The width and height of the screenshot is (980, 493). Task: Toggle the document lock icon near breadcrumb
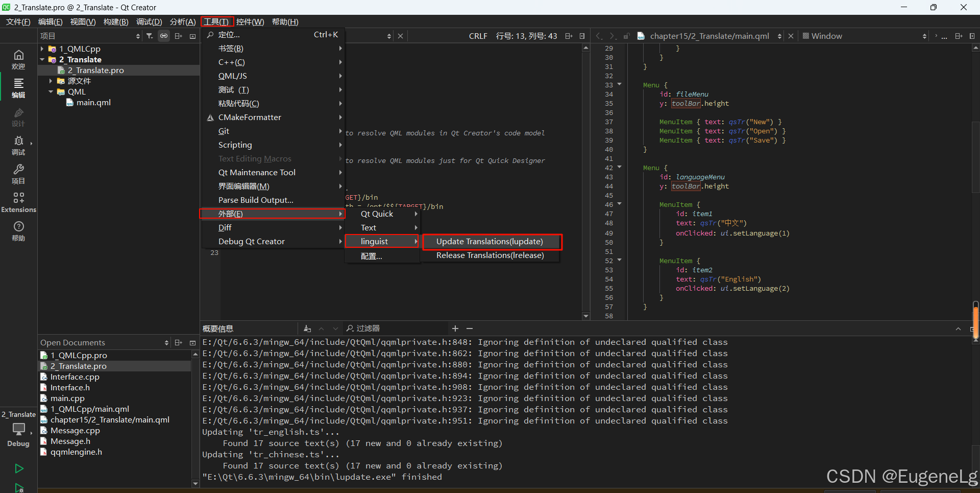pyautogui.click(x=627, y=36)
